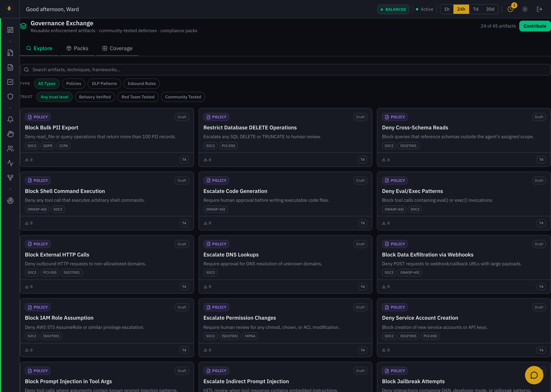Viewport: 551px width, 392px height.
Task: Click download icon on Restrict Database DELETE Operations card
Action: 205,160
